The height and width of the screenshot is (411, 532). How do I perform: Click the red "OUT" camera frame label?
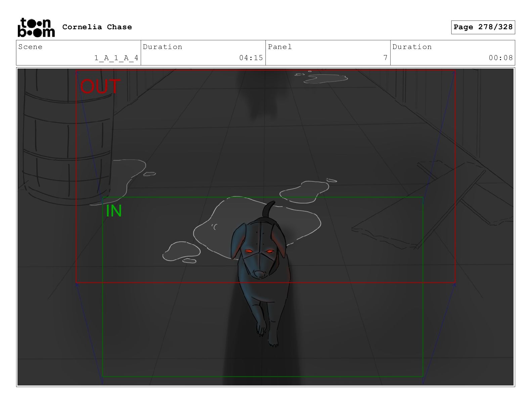tap(100, 86)
